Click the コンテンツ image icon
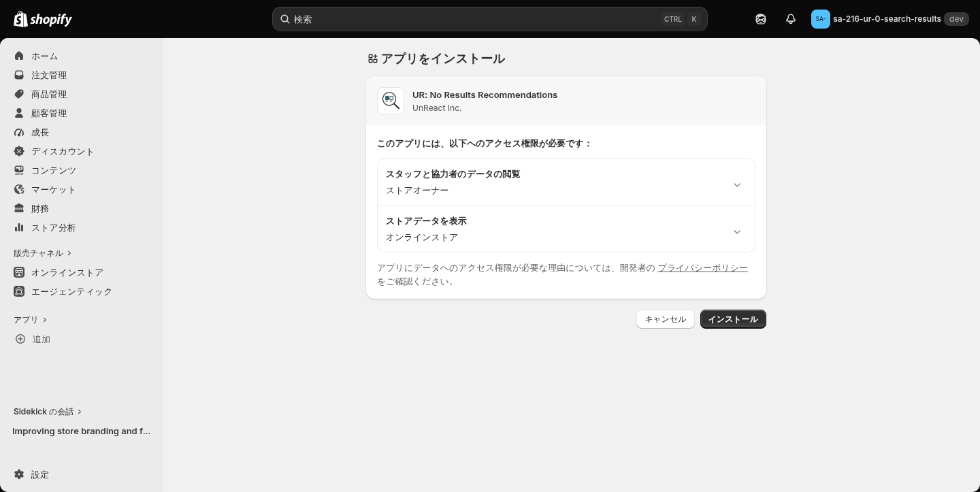The width and height of the screenshot is (980, 492). [19, 170]
